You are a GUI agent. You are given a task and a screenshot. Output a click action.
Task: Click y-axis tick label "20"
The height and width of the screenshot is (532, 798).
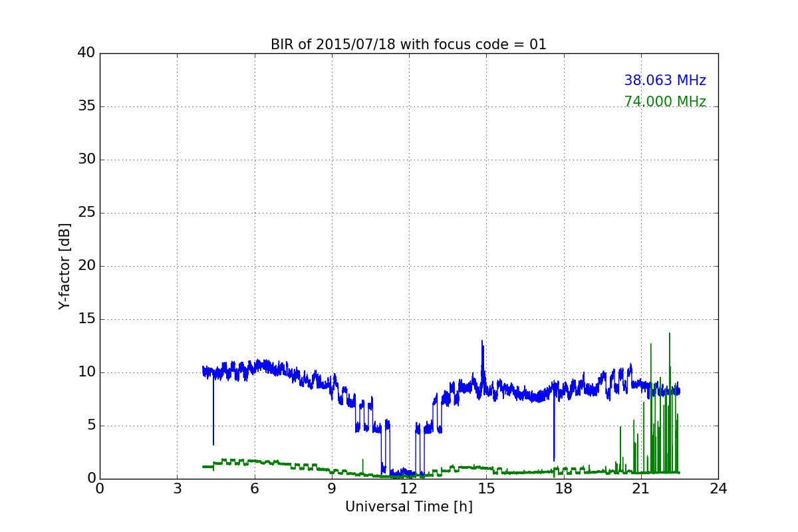pos(86,266)
